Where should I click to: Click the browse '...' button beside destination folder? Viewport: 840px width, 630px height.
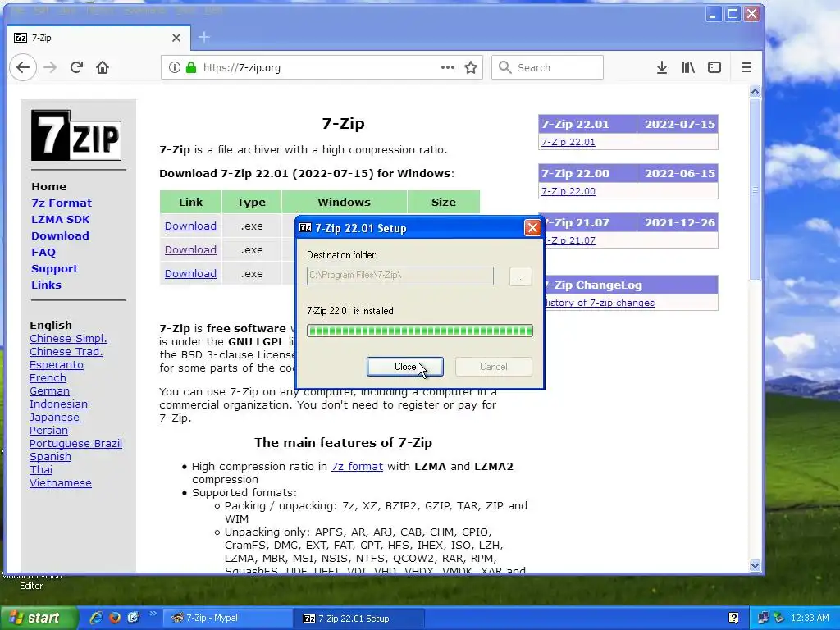tap(520, 276)
